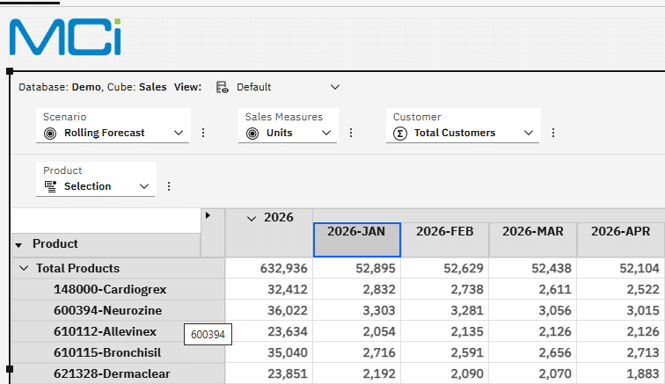Image resolution: width=665 pixels, height=384 pixels.
Task: Click the Product row dimension header label
Action: [x=55, y=244]
